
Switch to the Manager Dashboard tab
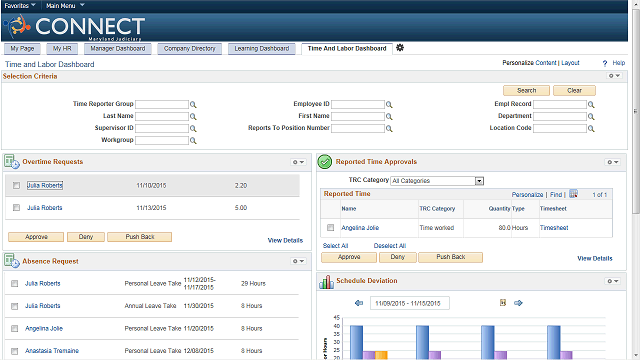pyautogui.click(x=118, y=49)
